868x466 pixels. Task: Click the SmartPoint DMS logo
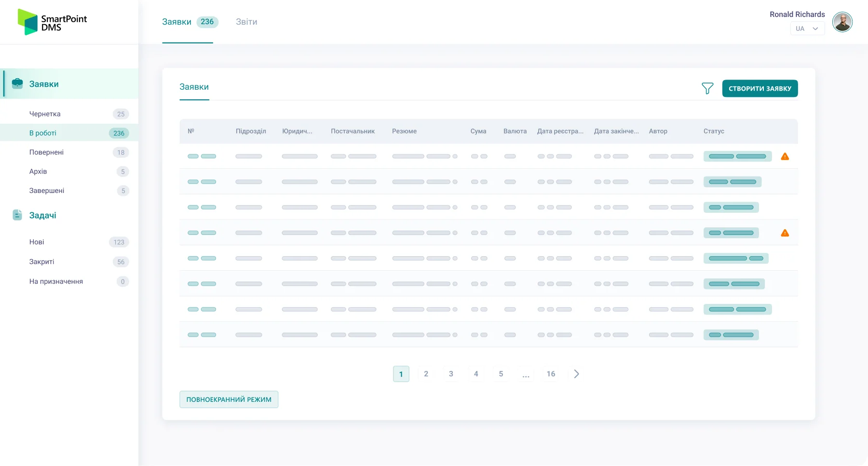[51, 22]
